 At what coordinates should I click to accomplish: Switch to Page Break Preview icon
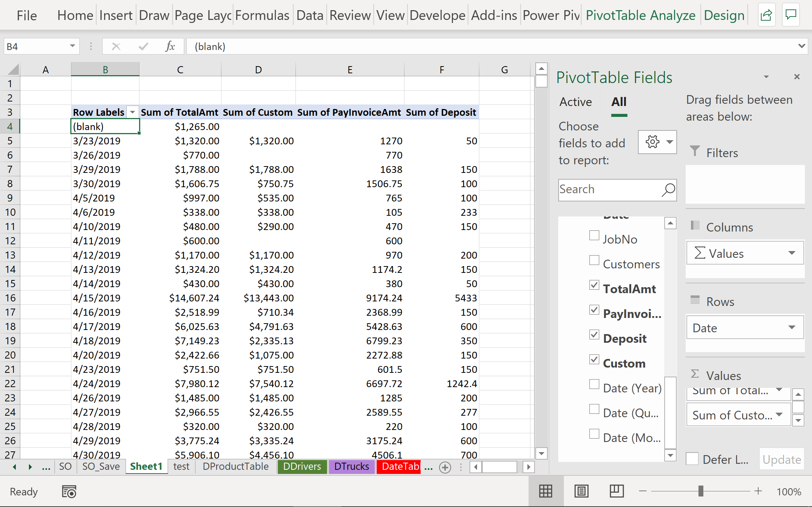tap(617, 491)
